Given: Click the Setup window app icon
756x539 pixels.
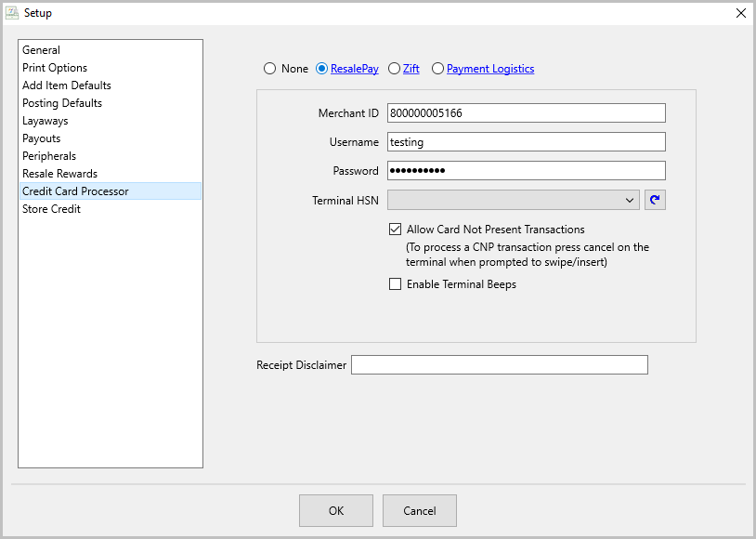Looking at the screenshot, I should 11,13.
